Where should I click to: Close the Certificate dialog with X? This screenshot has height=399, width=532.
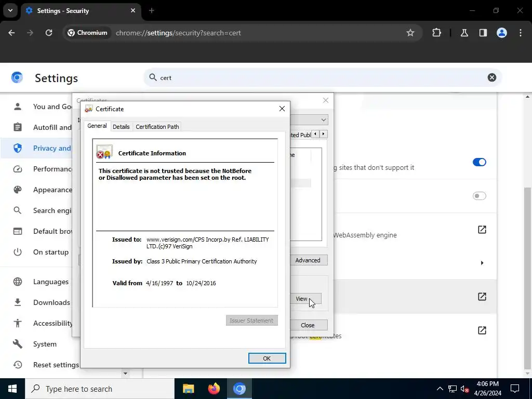point(282,109)
